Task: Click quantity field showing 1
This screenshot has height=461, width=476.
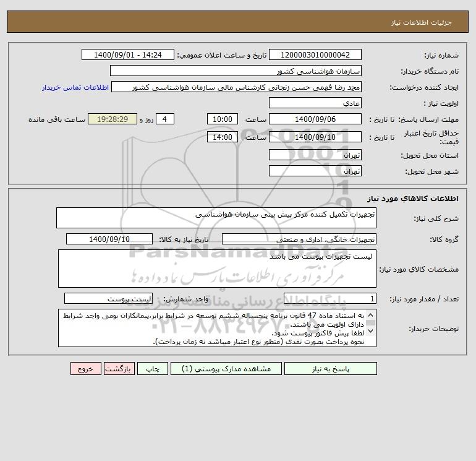Action: (330, 299)
